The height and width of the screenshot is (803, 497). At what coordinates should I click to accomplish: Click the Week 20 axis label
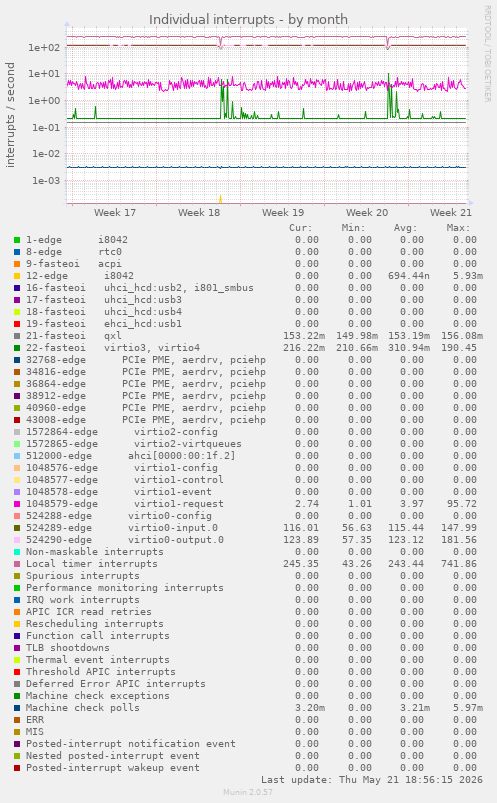point(367,213)
